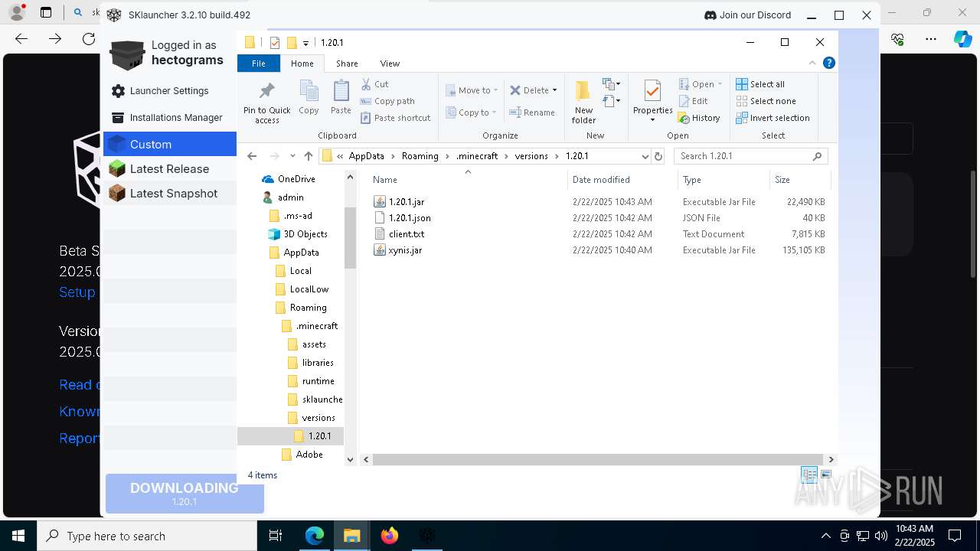Click the Edit command in Open group
Screen dimensions: 980x551
click(x=693, y=101)
